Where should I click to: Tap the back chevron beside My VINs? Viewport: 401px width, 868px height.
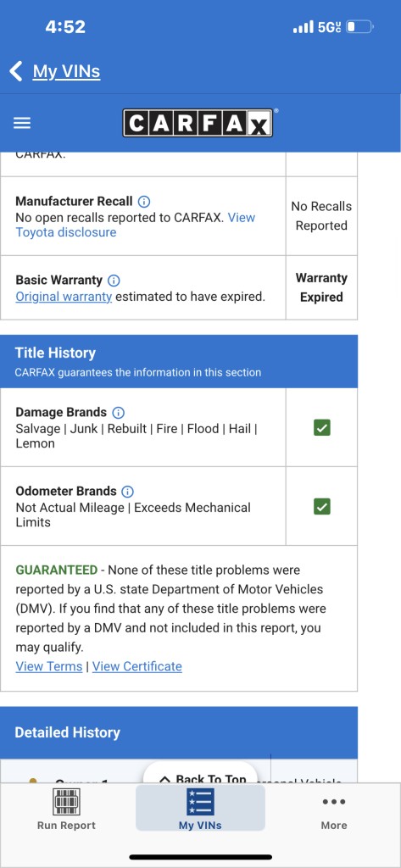point(16,71)
